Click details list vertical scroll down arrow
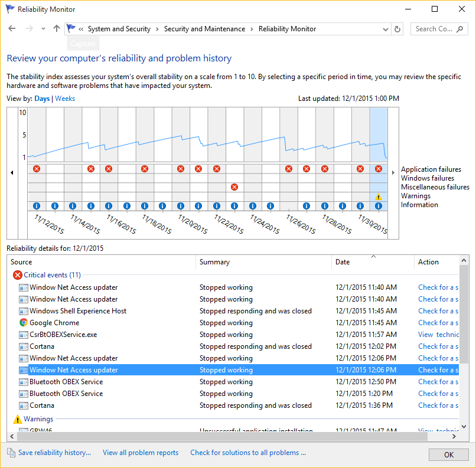Screen dimensions: 476x468 point(464,427)
